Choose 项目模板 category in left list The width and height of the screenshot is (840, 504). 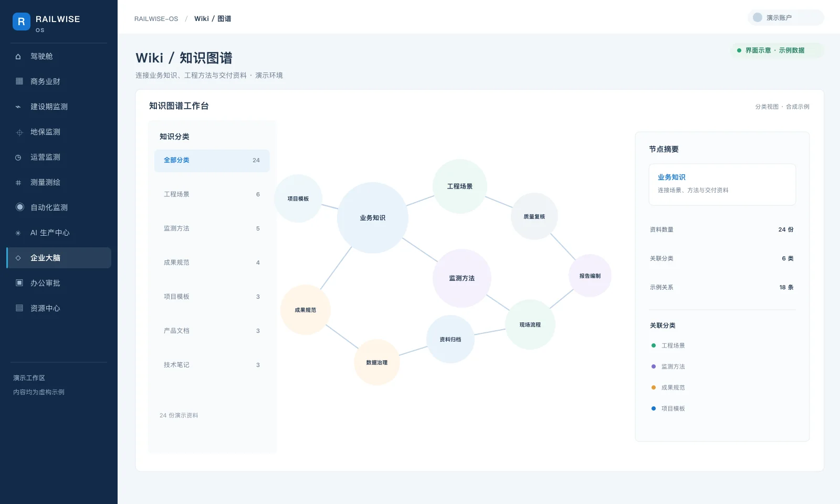[212, 297]
